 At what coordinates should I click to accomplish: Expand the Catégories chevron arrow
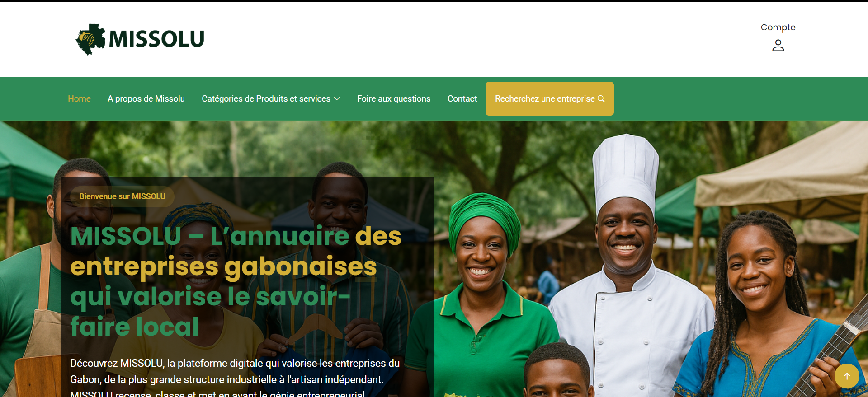pyautogui.click(x=337, y=99)
